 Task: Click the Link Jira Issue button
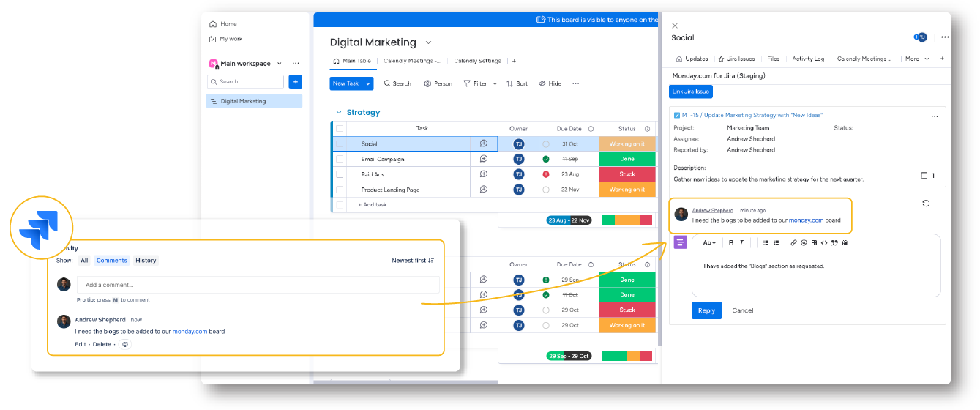(691, 92)
